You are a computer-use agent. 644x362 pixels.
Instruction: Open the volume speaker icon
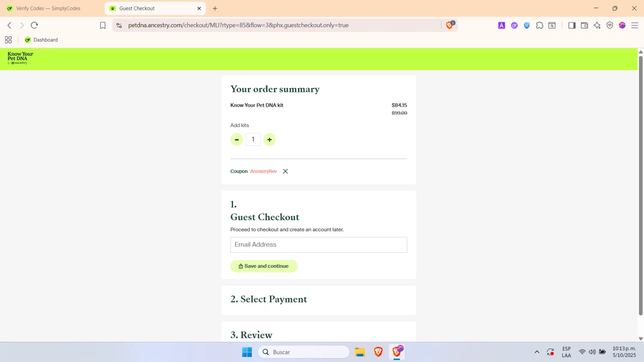[592, 352]
